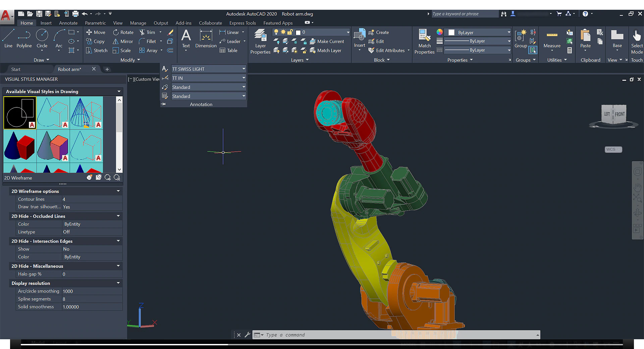
Task: Open ByLayer color dropdown in Properties
Action: tap(509, 32)
